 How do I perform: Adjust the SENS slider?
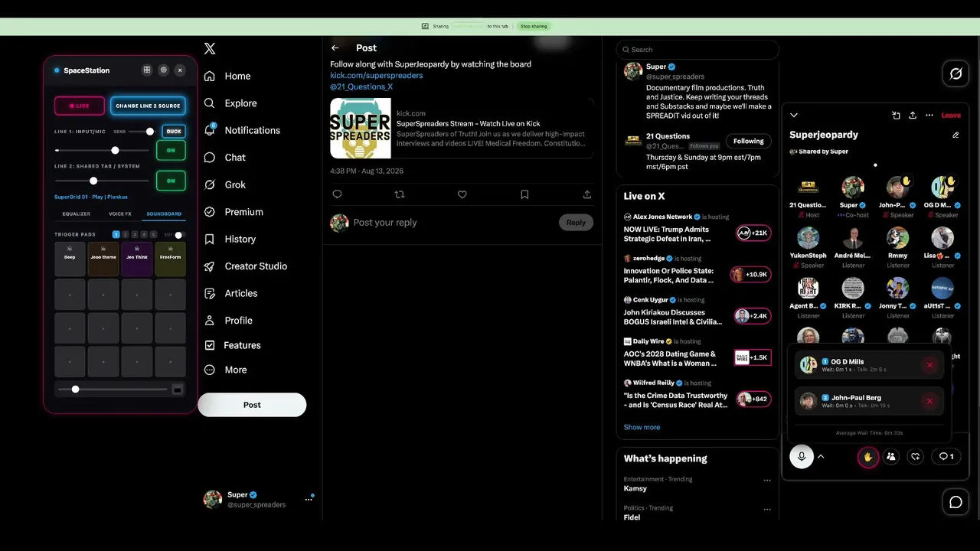click(x=143, y=132)
